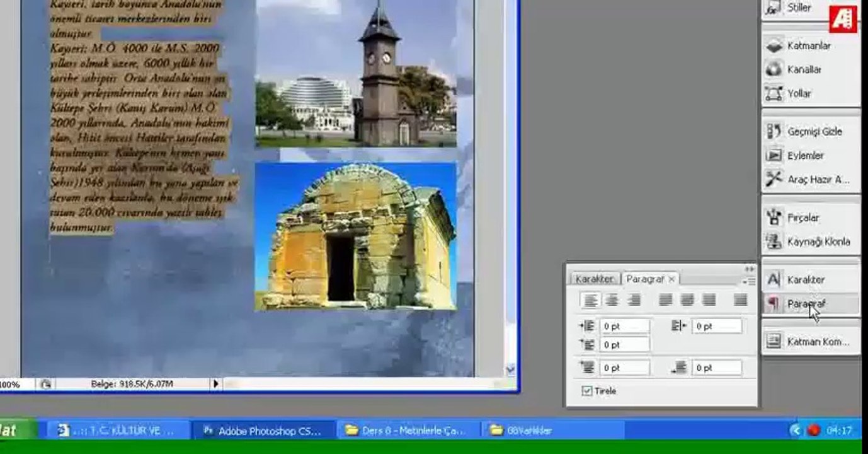Open the Eylemler actions icon
The image size is (868, 454).
point(774,155)
